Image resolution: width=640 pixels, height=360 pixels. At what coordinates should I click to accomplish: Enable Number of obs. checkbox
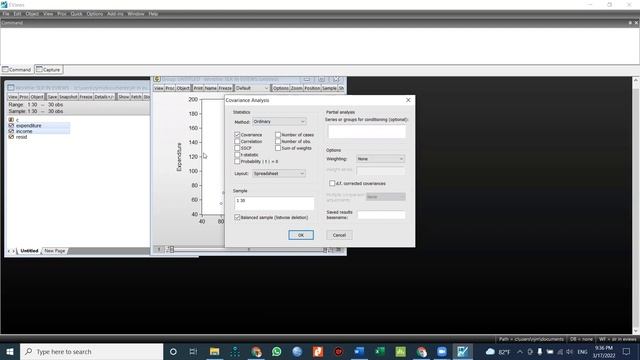(278, 141)
